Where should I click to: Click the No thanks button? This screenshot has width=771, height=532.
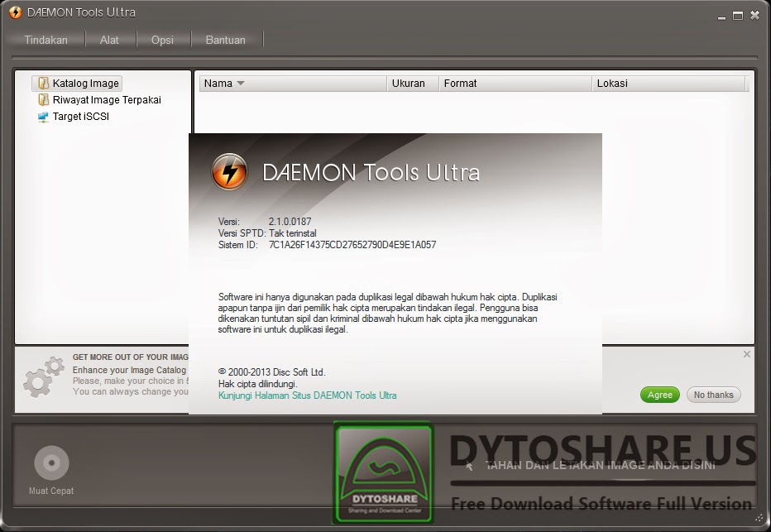click(713, 395)
